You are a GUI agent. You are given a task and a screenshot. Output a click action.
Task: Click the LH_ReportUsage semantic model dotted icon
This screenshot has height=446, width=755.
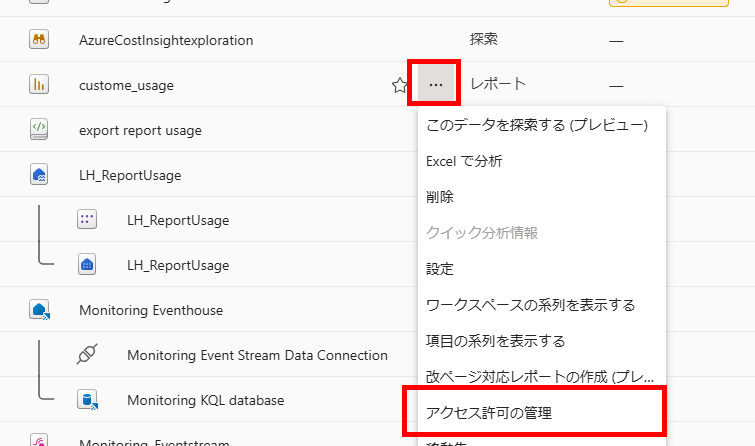[x=87, y=220]
